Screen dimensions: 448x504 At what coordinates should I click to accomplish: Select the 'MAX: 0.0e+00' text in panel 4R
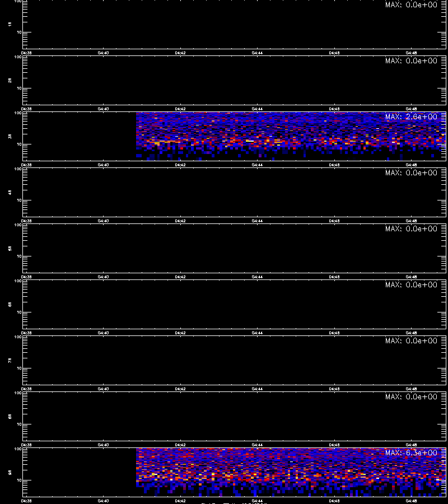[x=411, y=172]
